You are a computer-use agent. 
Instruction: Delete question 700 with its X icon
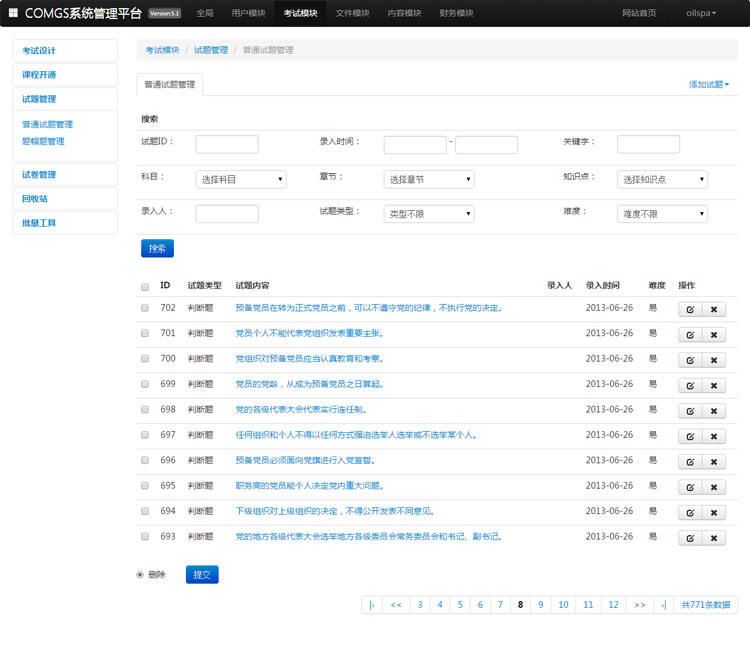point(714,360)
